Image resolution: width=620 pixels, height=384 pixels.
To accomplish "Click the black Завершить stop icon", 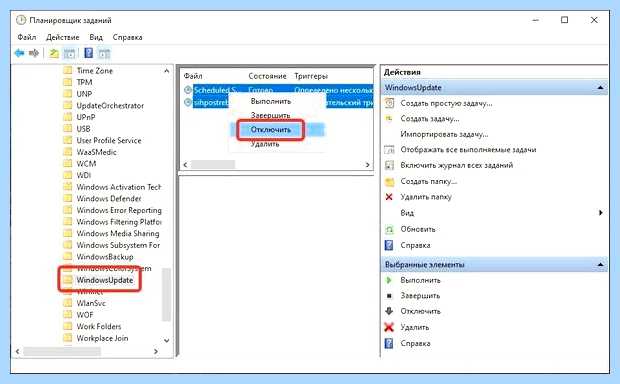I will [389, 295].
